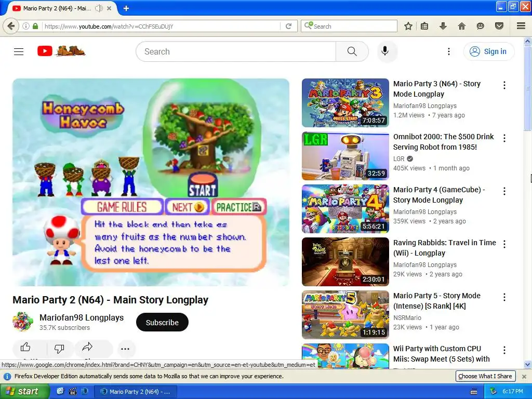Open site information icon in address bar
Viewport: 532px width, 399px height.
coord(26,26)
